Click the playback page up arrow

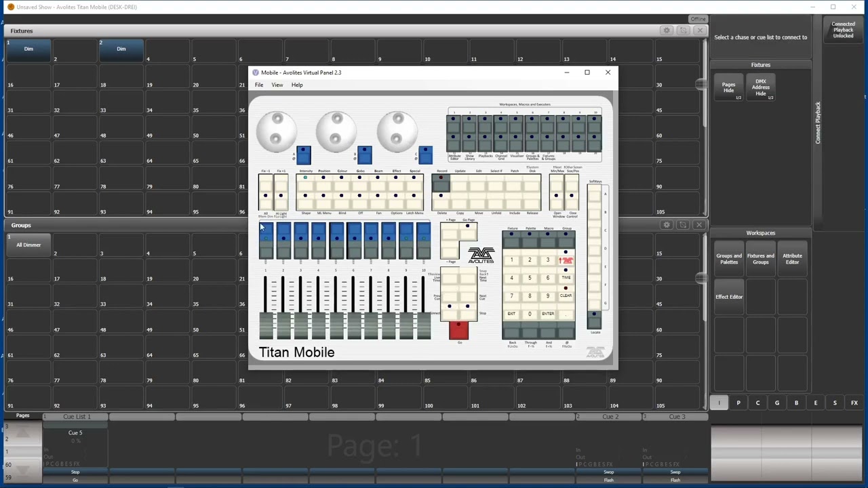[x=22, y=432]
